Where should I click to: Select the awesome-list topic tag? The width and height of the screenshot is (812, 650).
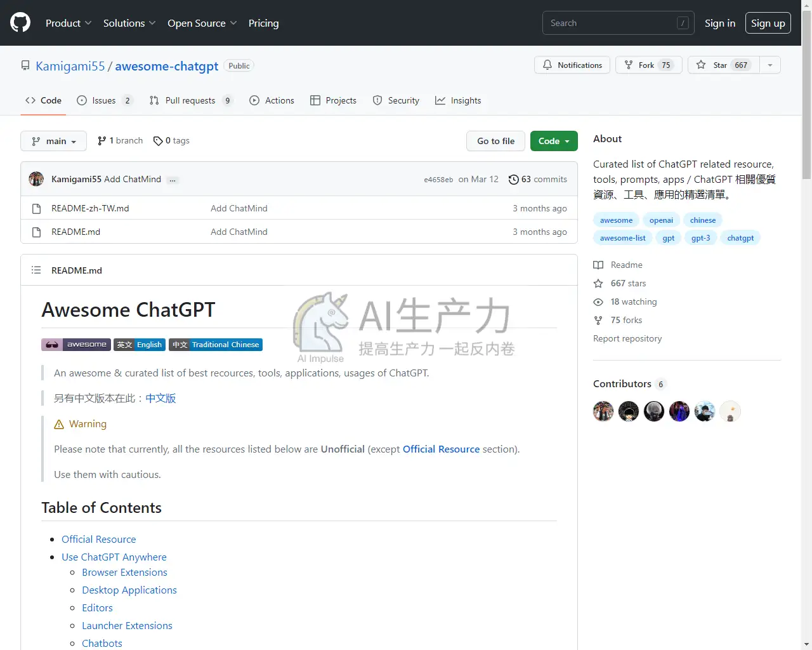click(x=622, y=238)
